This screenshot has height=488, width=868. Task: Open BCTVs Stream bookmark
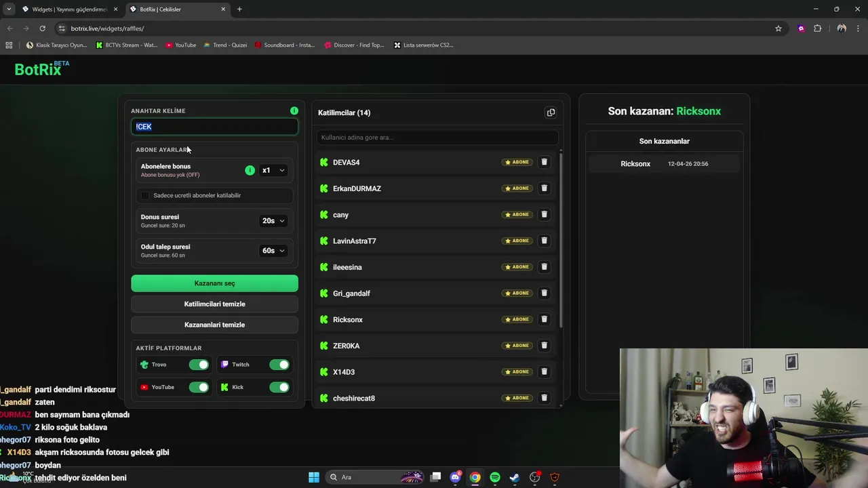127,45
